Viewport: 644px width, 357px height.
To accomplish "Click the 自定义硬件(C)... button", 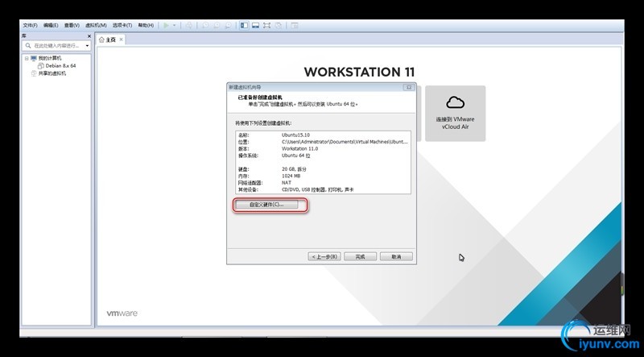I will 266,205.
